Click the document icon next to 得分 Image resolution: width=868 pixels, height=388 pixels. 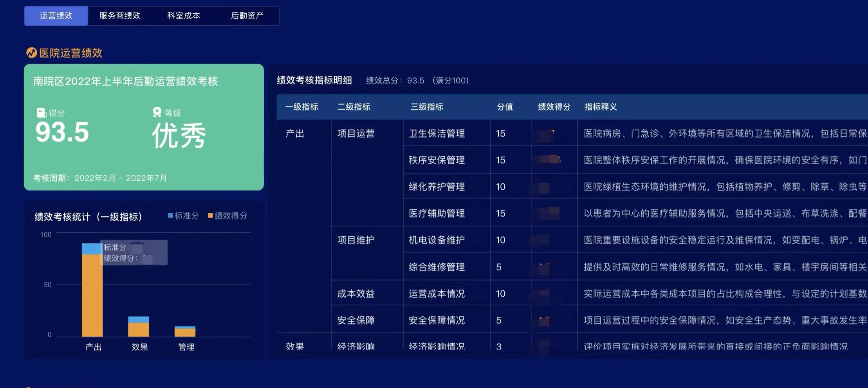41,113
